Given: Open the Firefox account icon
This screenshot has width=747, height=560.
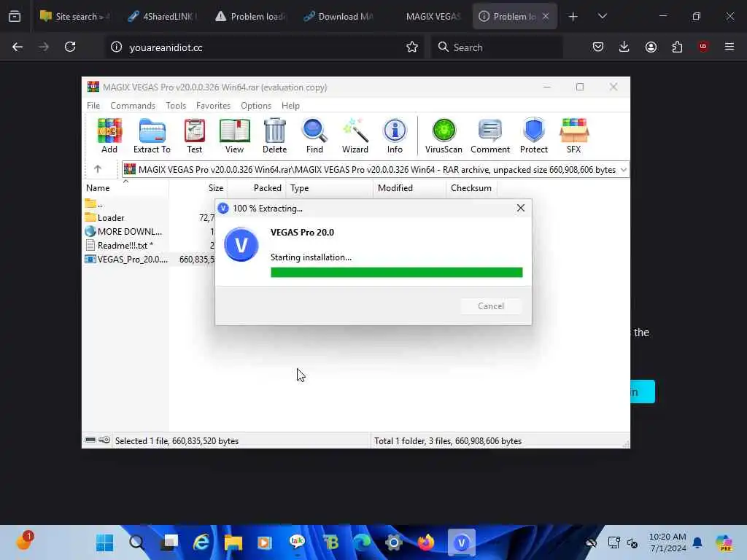Looking at the screenshot, I should pyautogui.click(x=651, y=47).
